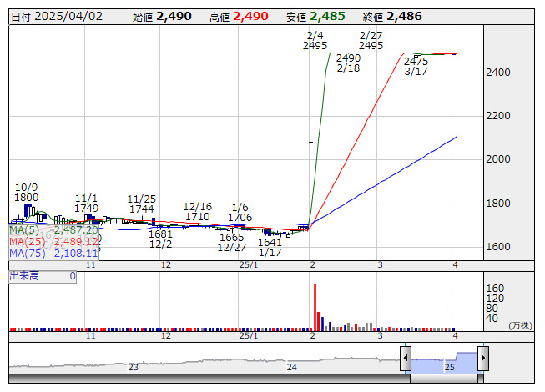The width and height of the screenshot is (545, 392).
Task: Click the 1/17 1641 low annotation
Action: [270, 247]
